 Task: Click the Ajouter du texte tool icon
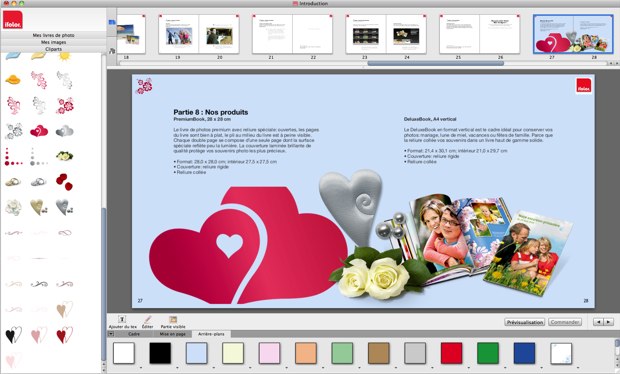(x=122, y=319)
